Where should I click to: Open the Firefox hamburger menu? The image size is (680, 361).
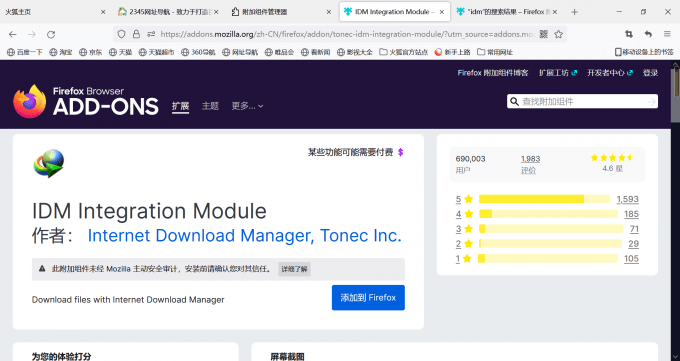(x=667, y=34)
